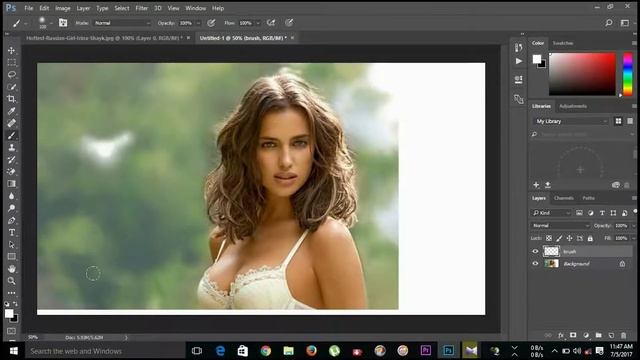Switch to the Adjustments tab
Image resolution: width=640 pixels, height=360 pixels.
pyautogui.click(x=573, y=106)
